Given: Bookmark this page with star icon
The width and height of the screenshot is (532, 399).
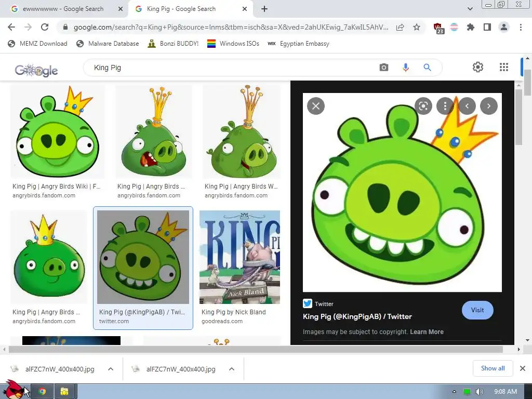Looking at the screenshot, I should pyautogui.click(x=417, y=27).
